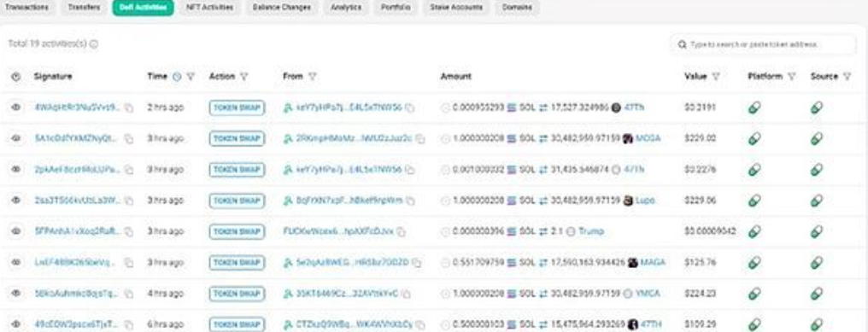Copy the 2RKmpHMoMz address with its copy icon
The height and width of the screenshot is (332, 868).
coord(420,139)
